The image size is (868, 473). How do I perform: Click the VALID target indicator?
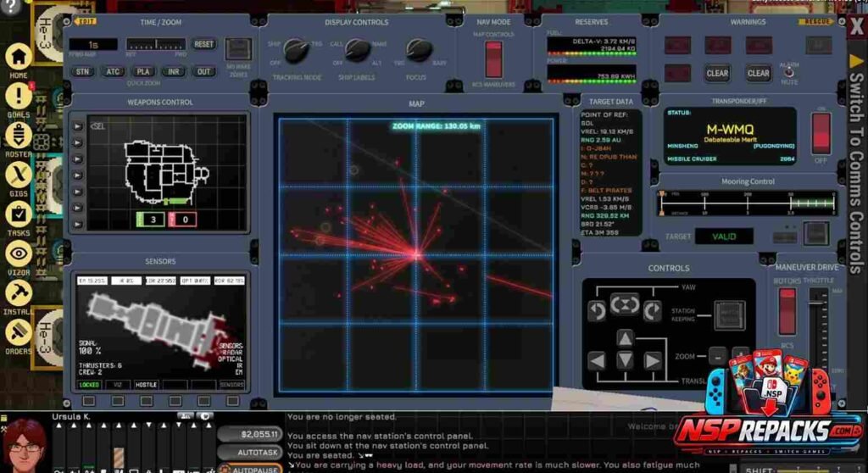click(724, 236)
